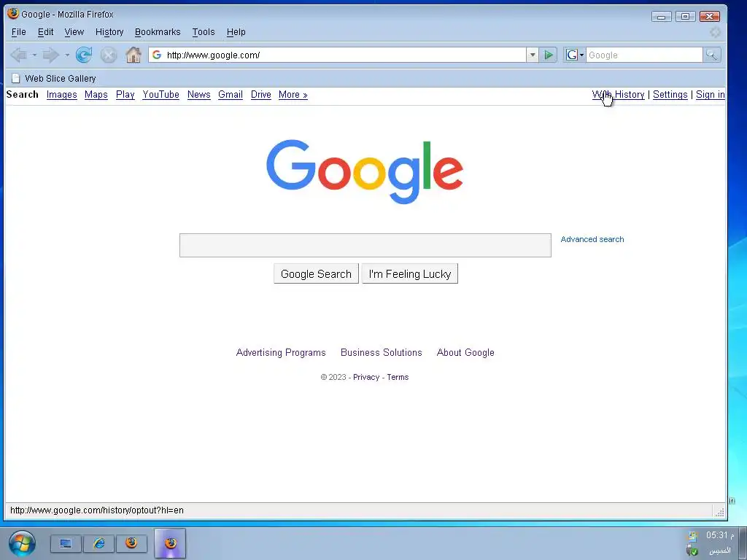Open the Settings link
The width and height of the screenshot is (747, 560).
[670, 95]
